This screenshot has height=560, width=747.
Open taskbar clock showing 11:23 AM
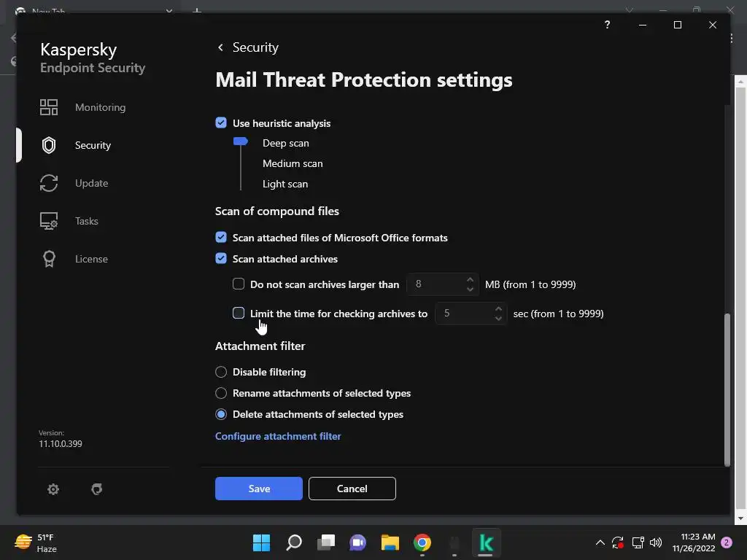(694, 542)
